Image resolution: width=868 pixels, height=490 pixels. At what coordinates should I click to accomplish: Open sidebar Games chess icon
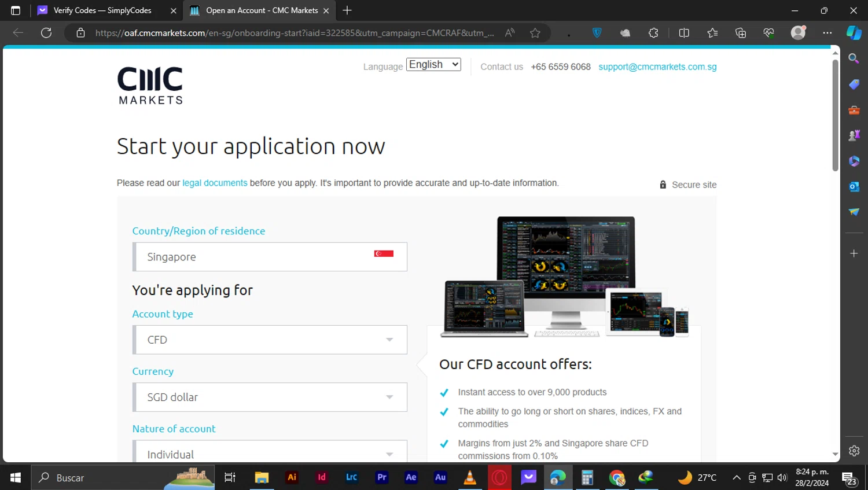(854, 135)
